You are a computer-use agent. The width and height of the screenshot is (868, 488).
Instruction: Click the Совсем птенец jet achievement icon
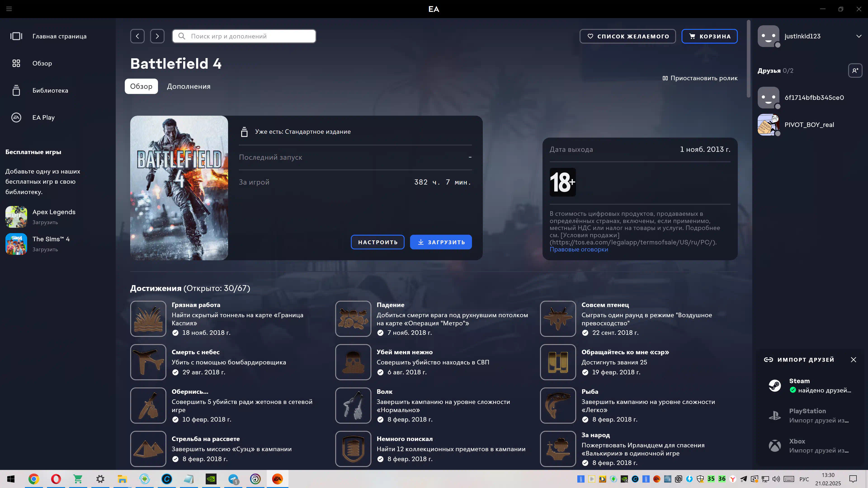(x=558, y=319)
